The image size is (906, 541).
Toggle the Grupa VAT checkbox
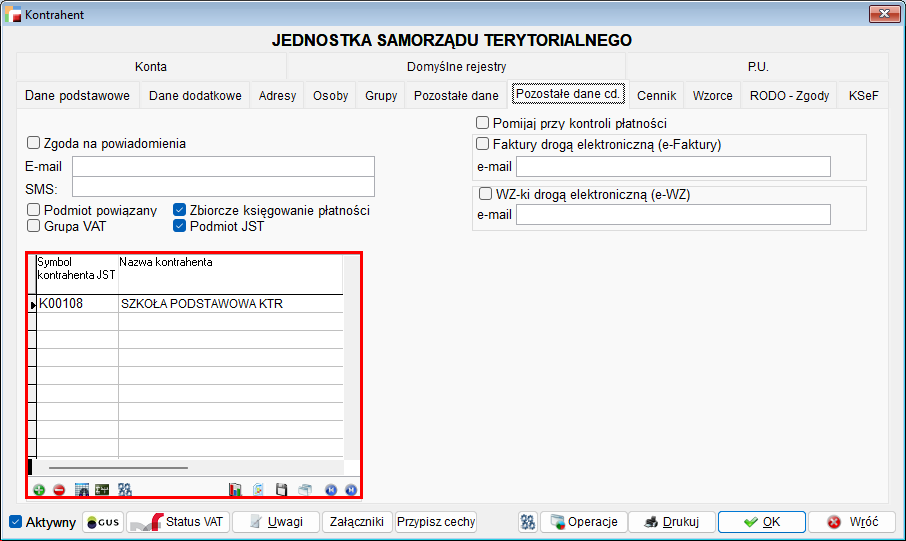[34, 226]
